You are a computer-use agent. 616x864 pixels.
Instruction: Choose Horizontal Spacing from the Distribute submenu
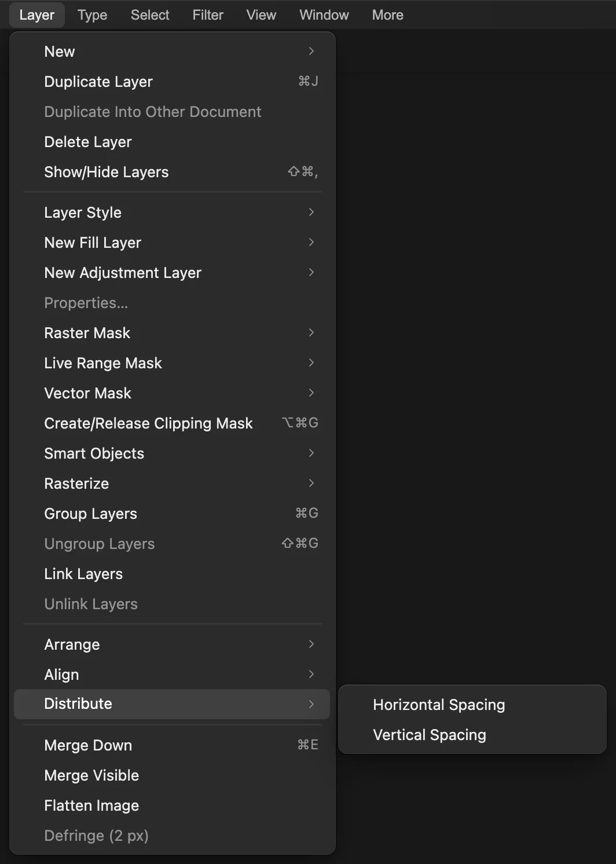click(x=472, y=704)
